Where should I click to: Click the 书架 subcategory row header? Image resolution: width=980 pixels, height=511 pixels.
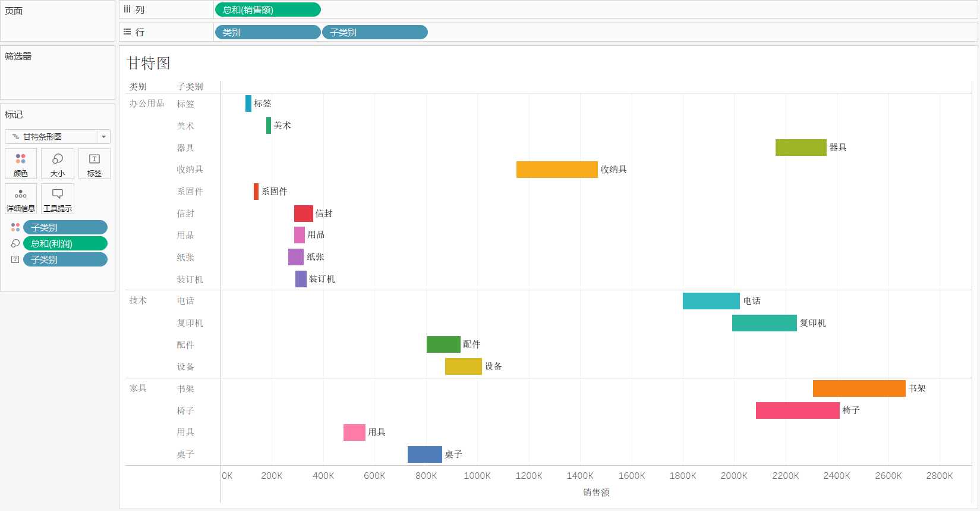(x=185, y=389)
